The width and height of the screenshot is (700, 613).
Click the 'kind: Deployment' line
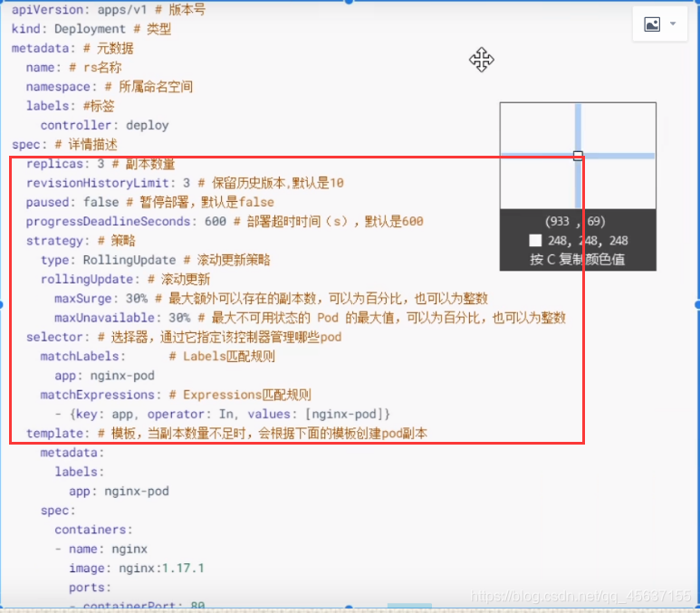91,29
